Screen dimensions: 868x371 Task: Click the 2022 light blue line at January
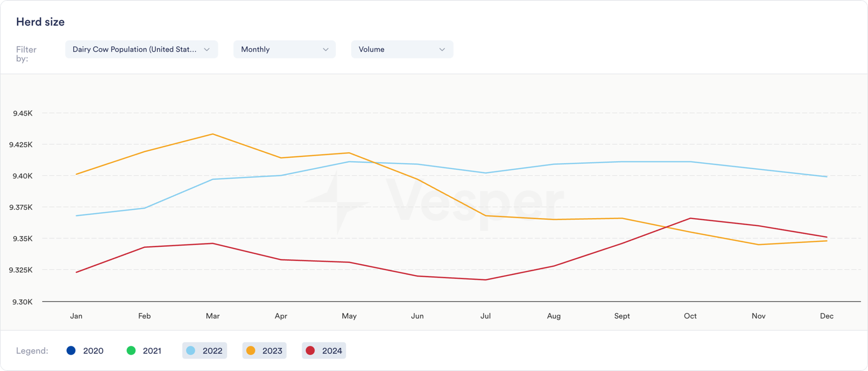(x=76, y=216)
